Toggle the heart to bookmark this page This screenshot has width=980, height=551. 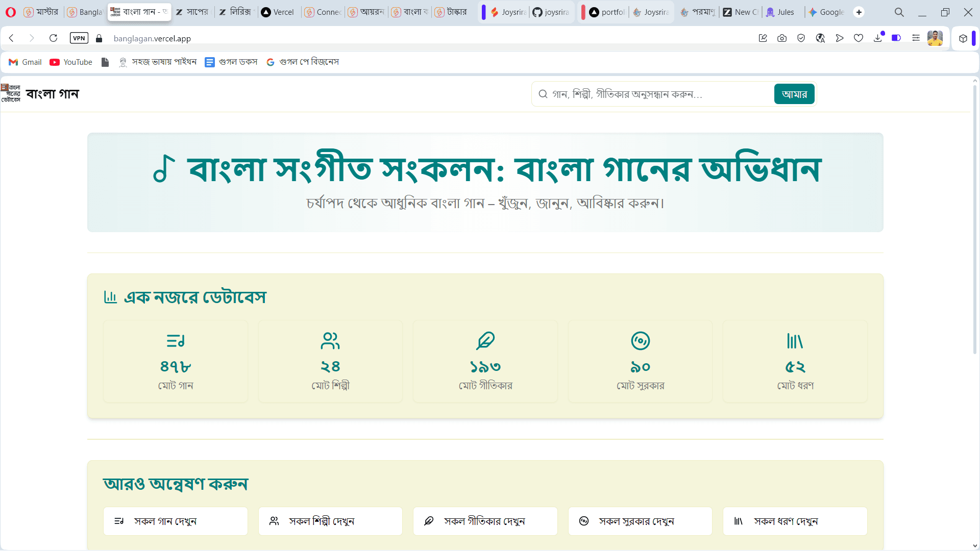859,38
